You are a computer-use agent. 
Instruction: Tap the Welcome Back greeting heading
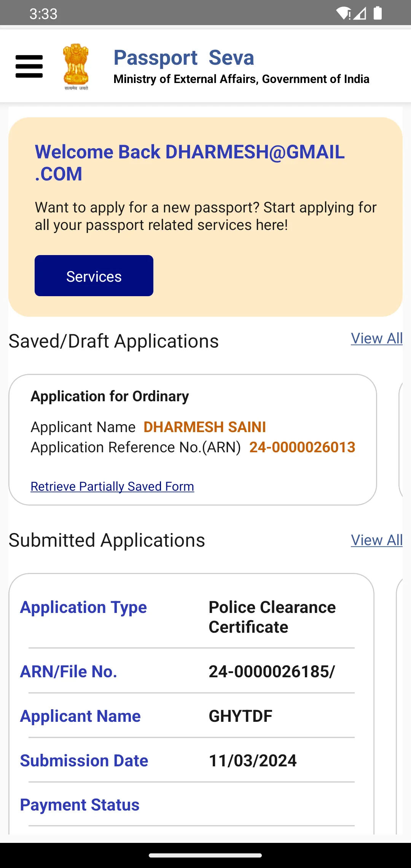point(190,163)
